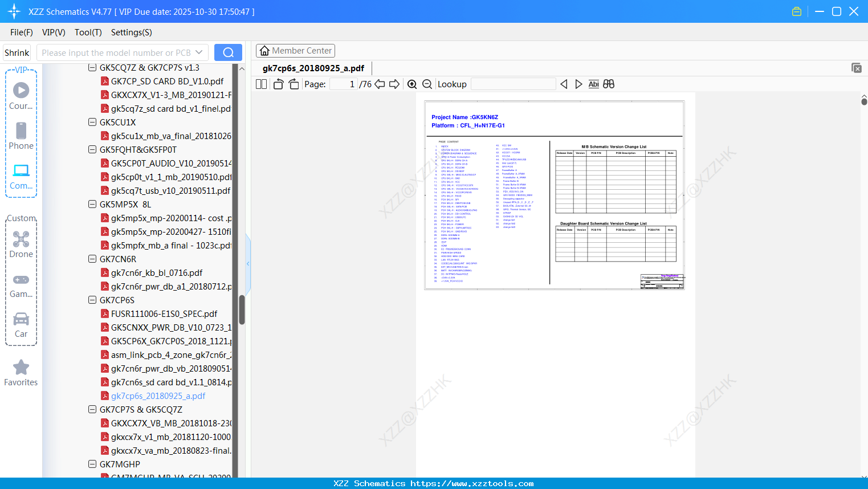Open the Drone category icon
This screenshot has width=868, height=489.
click(x=21, y=239)
